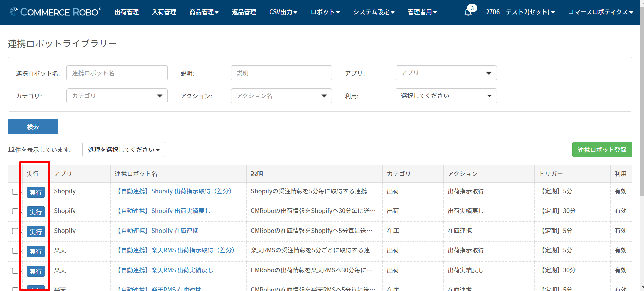The height and width of the screenshot is (291, 644).
Task: Click the 2706 account number
Action: tap(493, 12)
